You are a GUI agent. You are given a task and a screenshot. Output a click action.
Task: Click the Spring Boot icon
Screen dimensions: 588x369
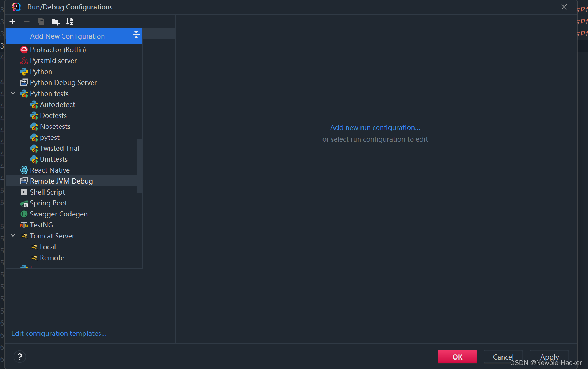coord(24,204)
